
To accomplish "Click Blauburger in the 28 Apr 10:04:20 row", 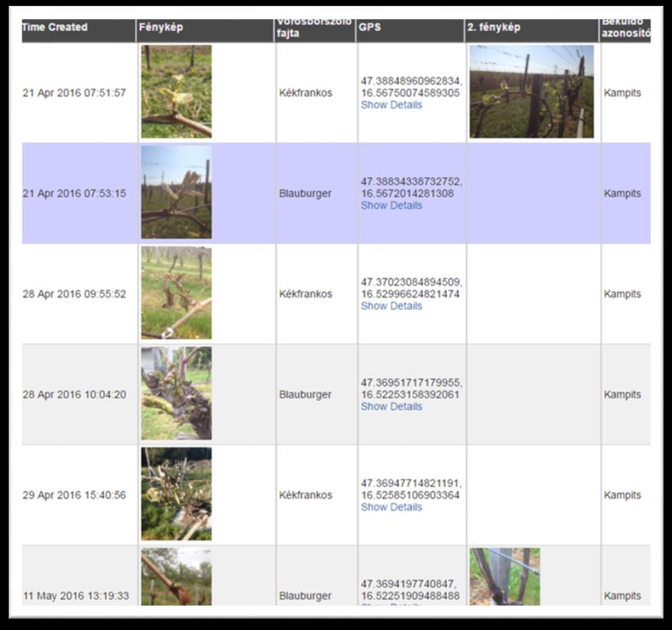I will [305, 395].
